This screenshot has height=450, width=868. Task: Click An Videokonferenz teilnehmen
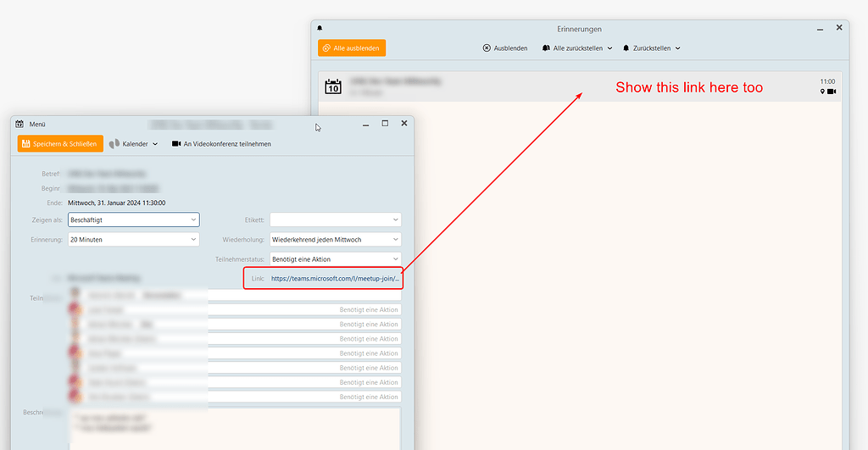[221, 144]
